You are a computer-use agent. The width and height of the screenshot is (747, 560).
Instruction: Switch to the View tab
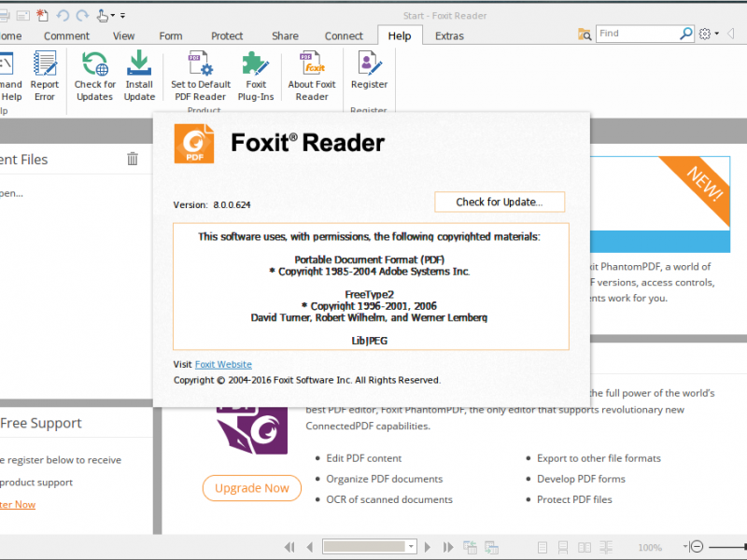[x=123, y=36]
